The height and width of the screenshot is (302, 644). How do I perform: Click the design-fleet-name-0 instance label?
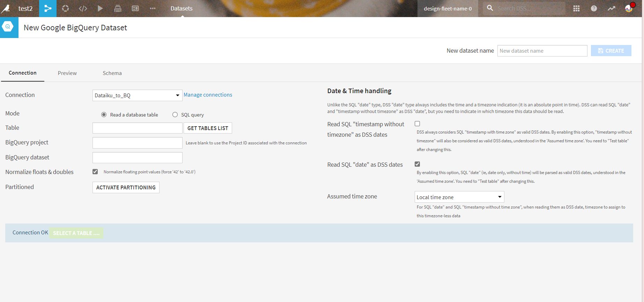click(448, 8)
